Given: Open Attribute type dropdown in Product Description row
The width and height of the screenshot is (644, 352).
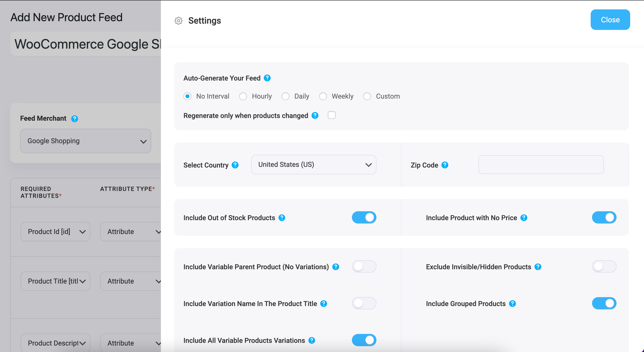Looking at the screenshot, I should point(131,343).
